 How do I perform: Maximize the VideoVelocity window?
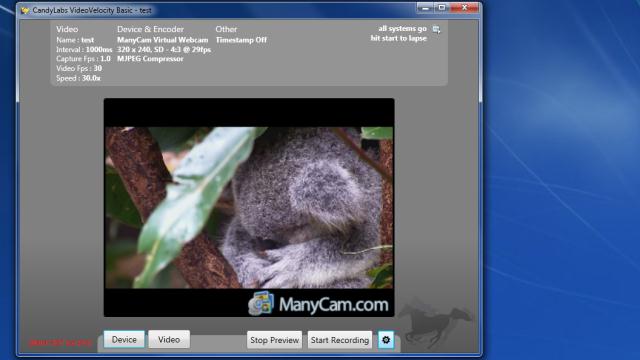click(x=442, y=8)
